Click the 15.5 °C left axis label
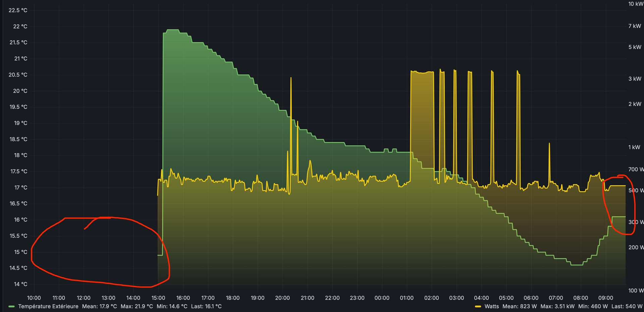Viewport: 644px width, 312px height. (18, 236)
